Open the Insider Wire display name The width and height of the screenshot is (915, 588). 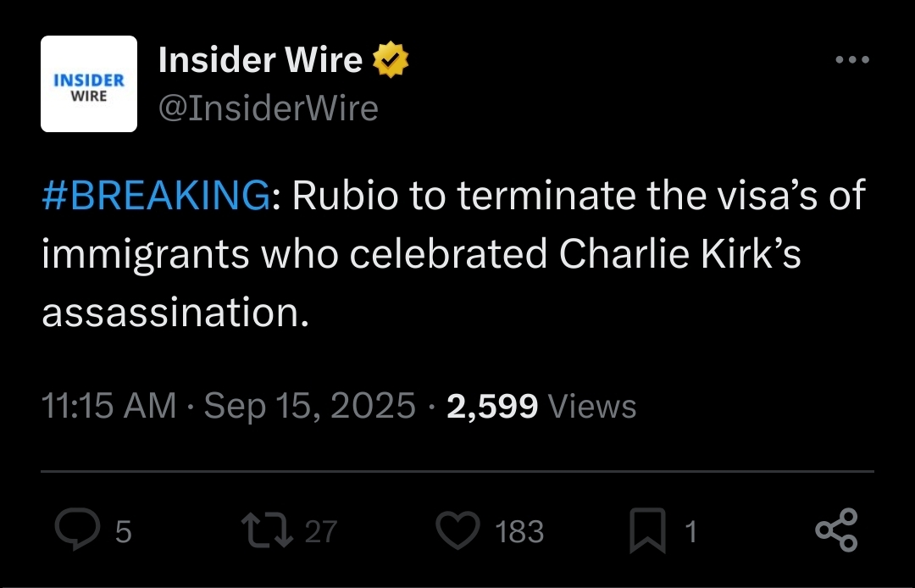point(260,59)
